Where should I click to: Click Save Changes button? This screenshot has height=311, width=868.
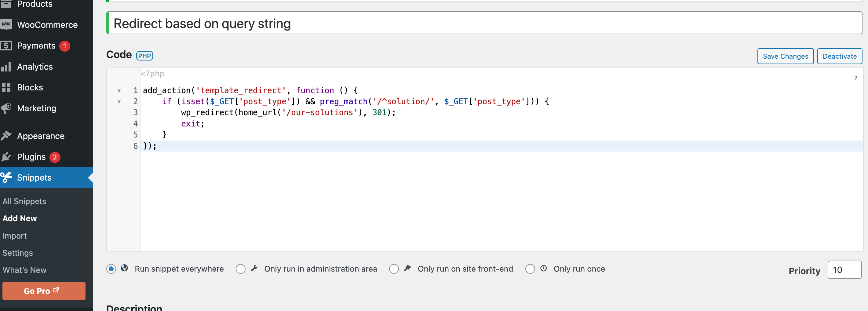(x=785, y=56)
